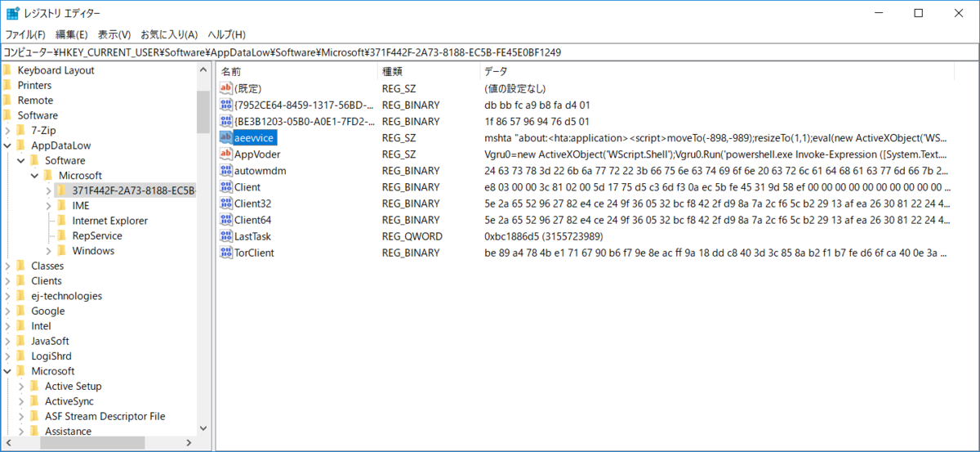
Task: Click the AppVoder Vgru0 data cell
Action: point(716,154)
